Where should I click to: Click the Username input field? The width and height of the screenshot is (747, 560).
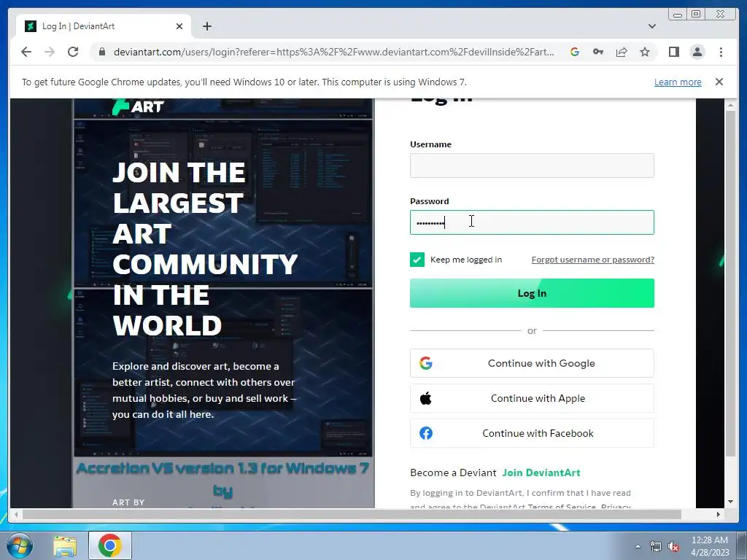[x=532, y=166]
